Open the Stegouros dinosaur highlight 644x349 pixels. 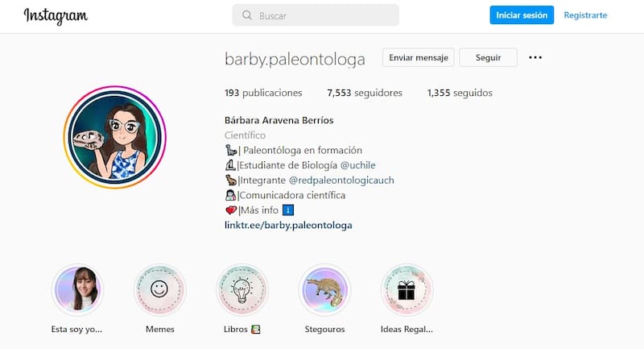point(324,290)
